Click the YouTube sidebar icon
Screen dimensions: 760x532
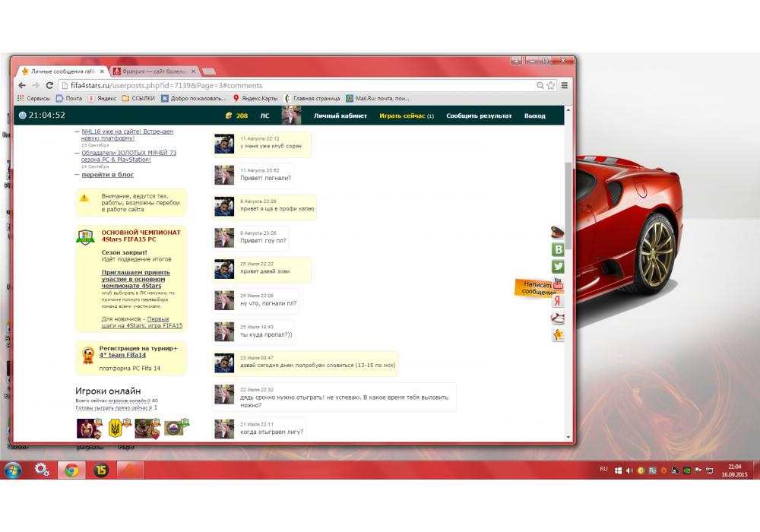click(558, 283)
